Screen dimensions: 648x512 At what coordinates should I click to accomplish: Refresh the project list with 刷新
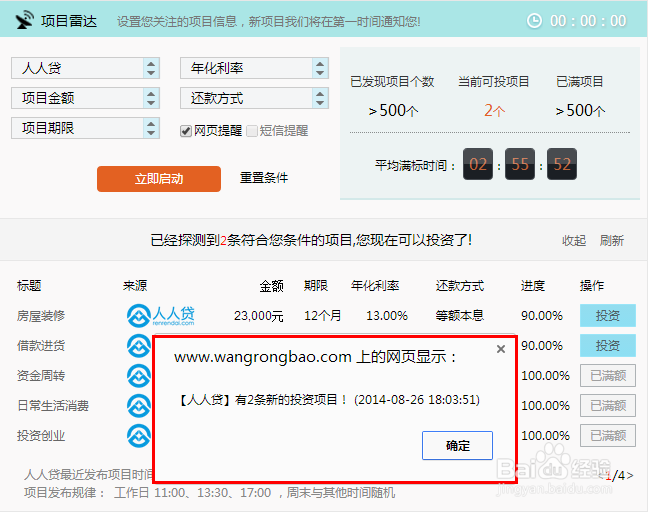(x=612, y=241)
